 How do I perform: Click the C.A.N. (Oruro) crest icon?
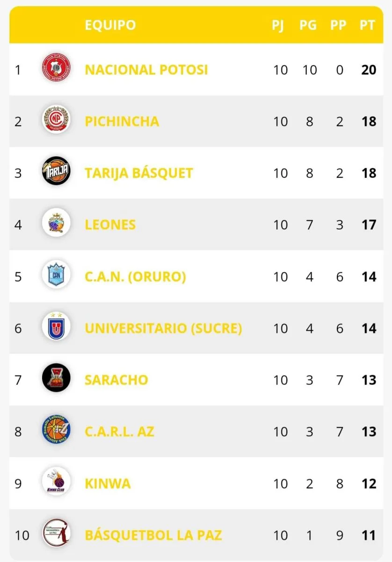pos(56,277)
